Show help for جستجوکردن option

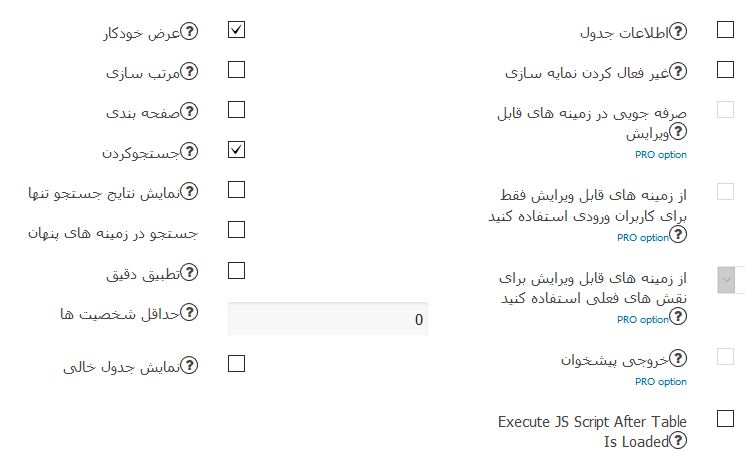pyautogui.click(x=189, y=151)
